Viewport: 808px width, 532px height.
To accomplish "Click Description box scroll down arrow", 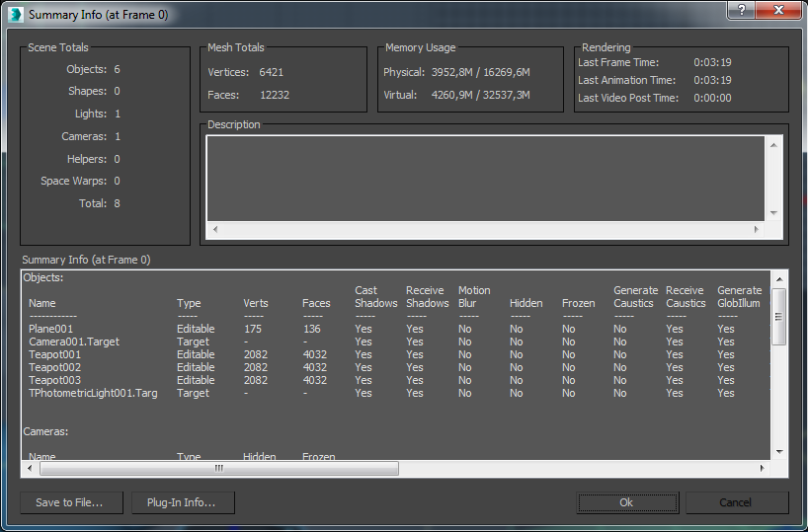I will click(774, 212).
